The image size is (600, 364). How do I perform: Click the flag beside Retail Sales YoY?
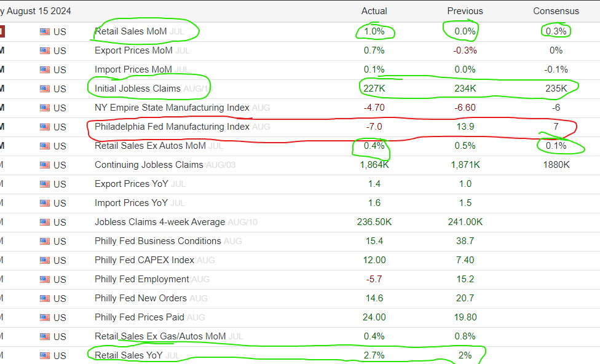(x=45, y=356)
